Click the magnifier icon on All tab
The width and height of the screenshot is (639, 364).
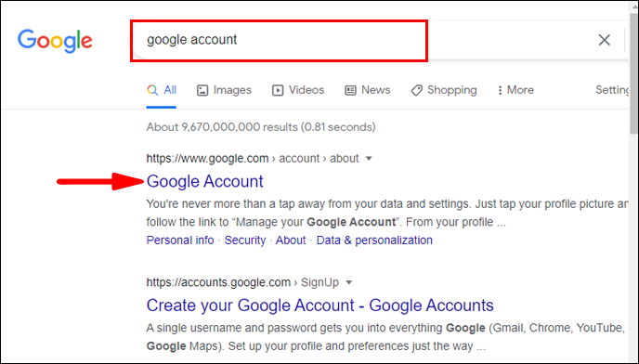pos(152,90)
